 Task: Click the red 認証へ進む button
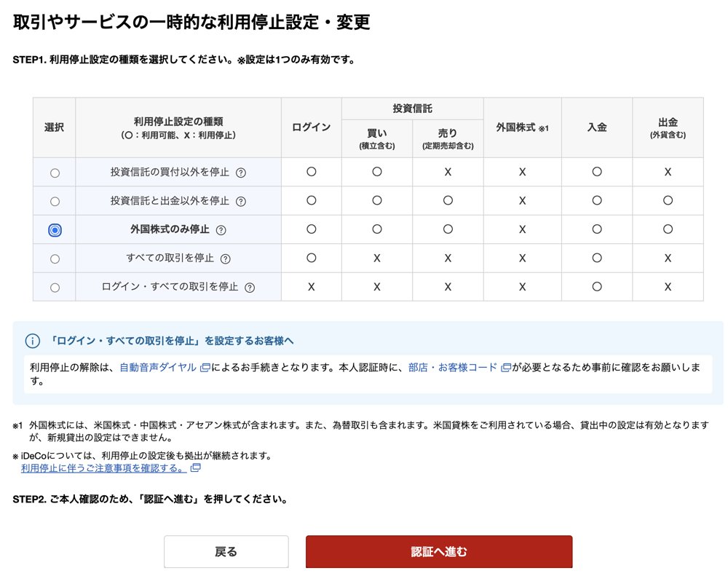tap(439, 551)
